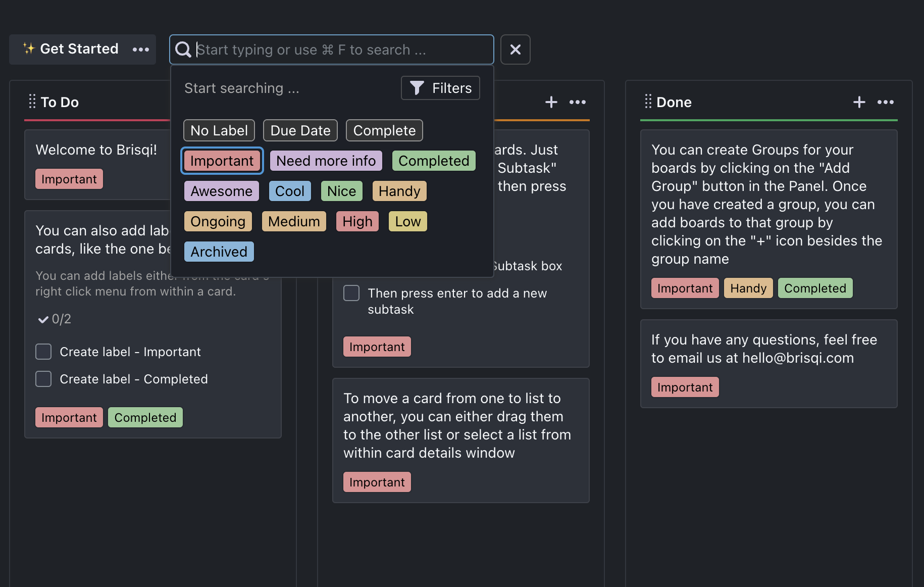The image size is (924, 587).
Task: Click Important label beside Completed in To Do
Action: click(x=69, y=417)
